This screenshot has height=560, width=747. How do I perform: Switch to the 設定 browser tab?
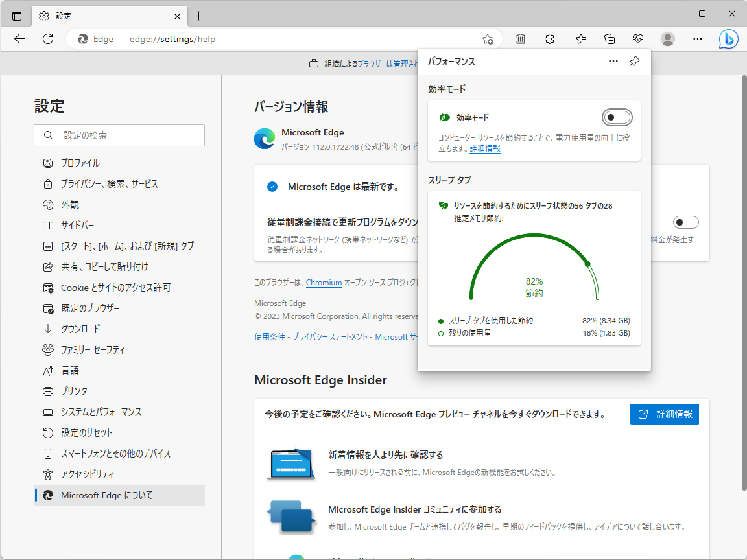pyautogui.click(x=97, y=16)
